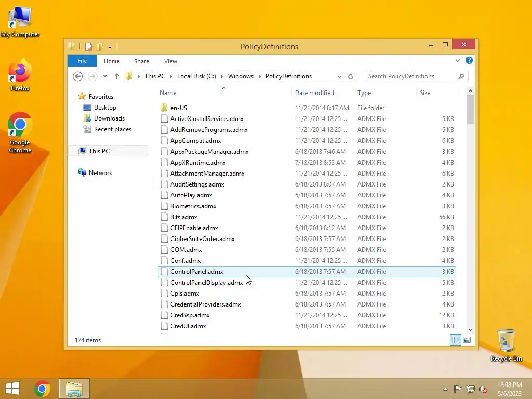Select Recent places in navigation pane

(x=113, y=129)
